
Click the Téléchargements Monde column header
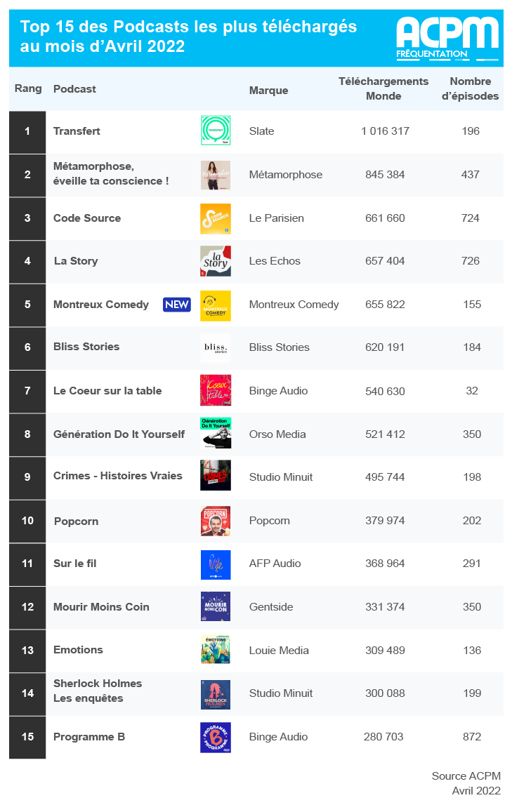tap(383, 88)
